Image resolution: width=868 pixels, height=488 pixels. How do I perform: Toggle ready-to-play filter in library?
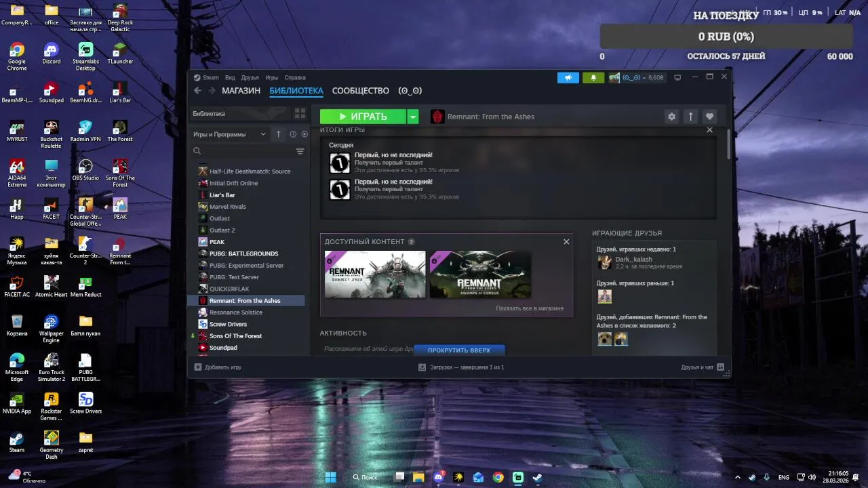[304, 134]
